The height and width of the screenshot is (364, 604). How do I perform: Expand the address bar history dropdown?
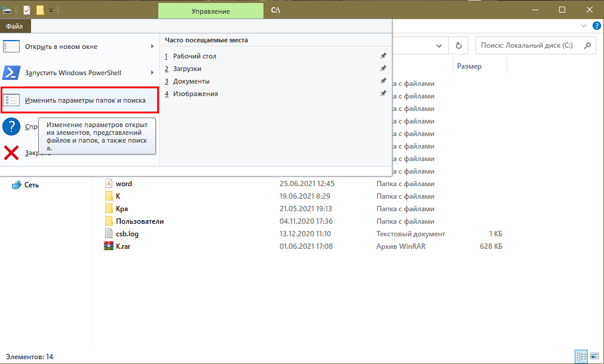click(x=440, y=45)
